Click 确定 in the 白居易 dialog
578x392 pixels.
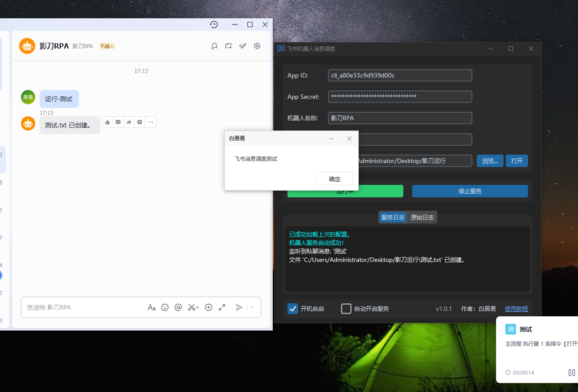pyautogui.click(x=334, y=179)
